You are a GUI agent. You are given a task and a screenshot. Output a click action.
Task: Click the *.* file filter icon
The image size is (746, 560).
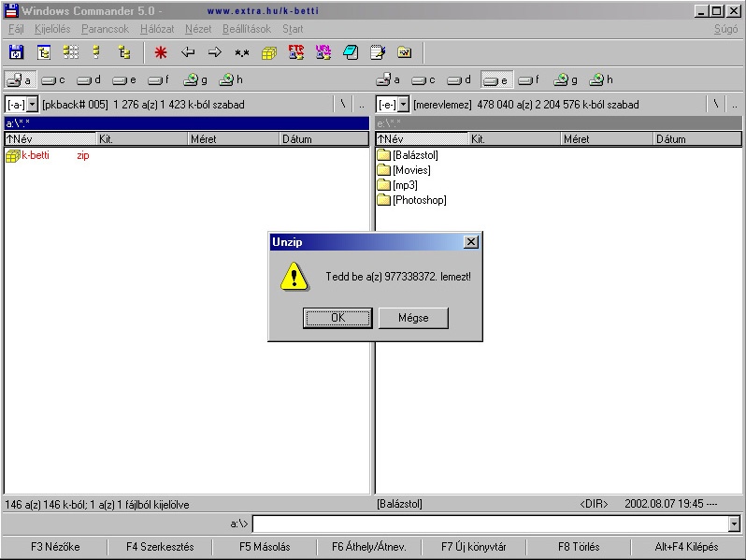242,52
